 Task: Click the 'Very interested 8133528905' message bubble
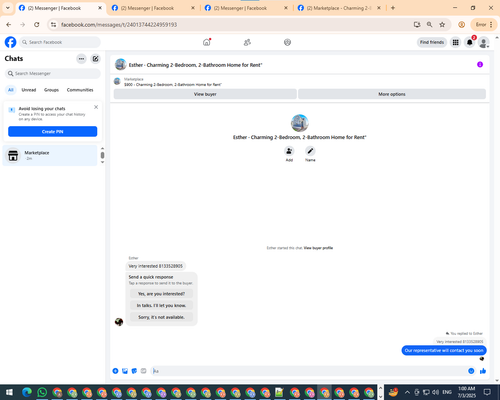[156, 266]
